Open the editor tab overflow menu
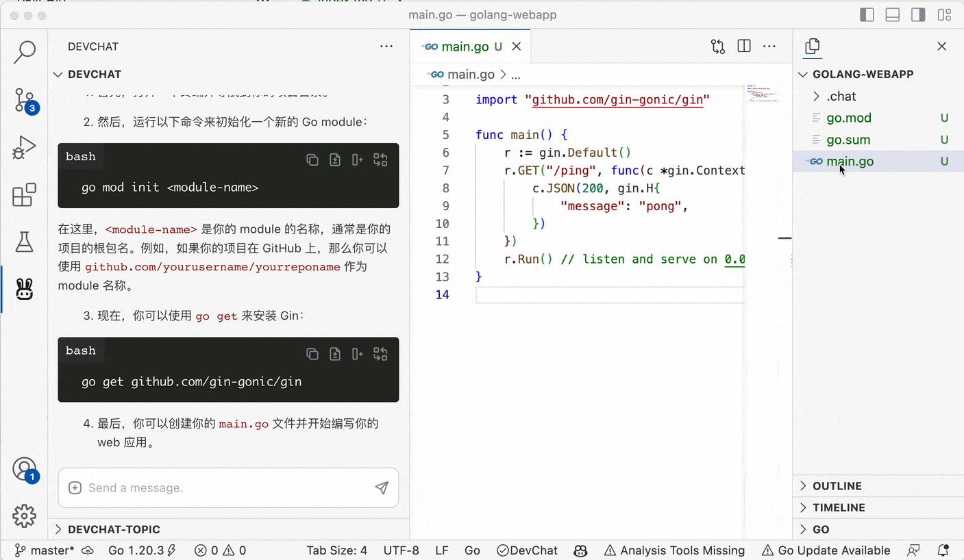Image resolution: width=964 pixels, height=560 pixels. click(769, 46)
